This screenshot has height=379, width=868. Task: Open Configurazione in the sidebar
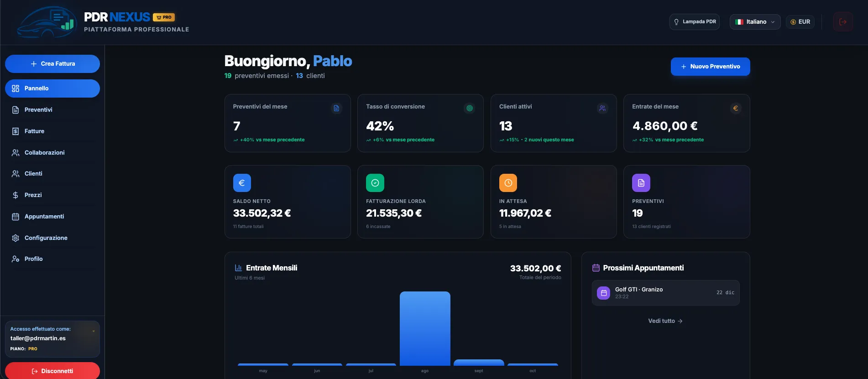pos(52,238)
